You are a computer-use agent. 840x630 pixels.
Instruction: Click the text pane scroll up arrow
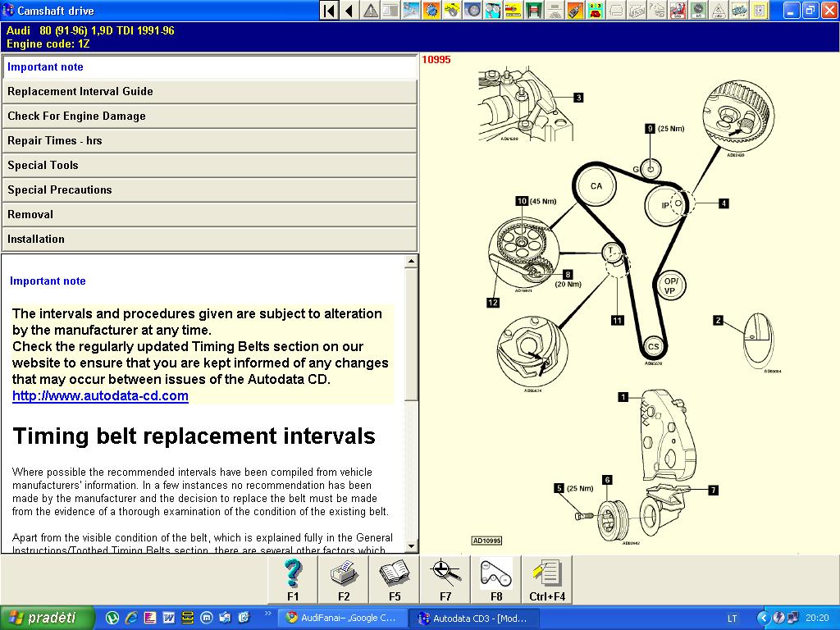click(x=411, y=262)
